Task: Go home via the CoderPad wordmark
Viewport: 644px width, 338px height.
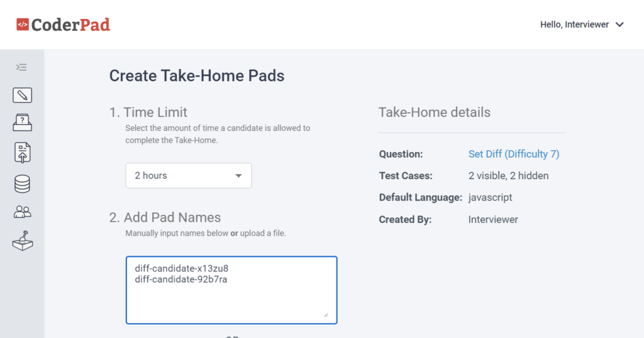Action: point(70,25)
